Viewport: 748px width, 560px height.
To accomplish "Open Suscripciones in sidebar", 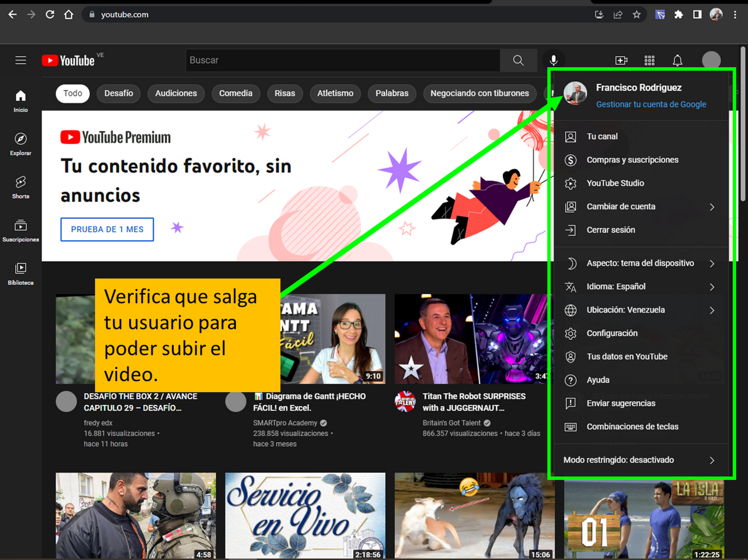I will coord(20,231).
